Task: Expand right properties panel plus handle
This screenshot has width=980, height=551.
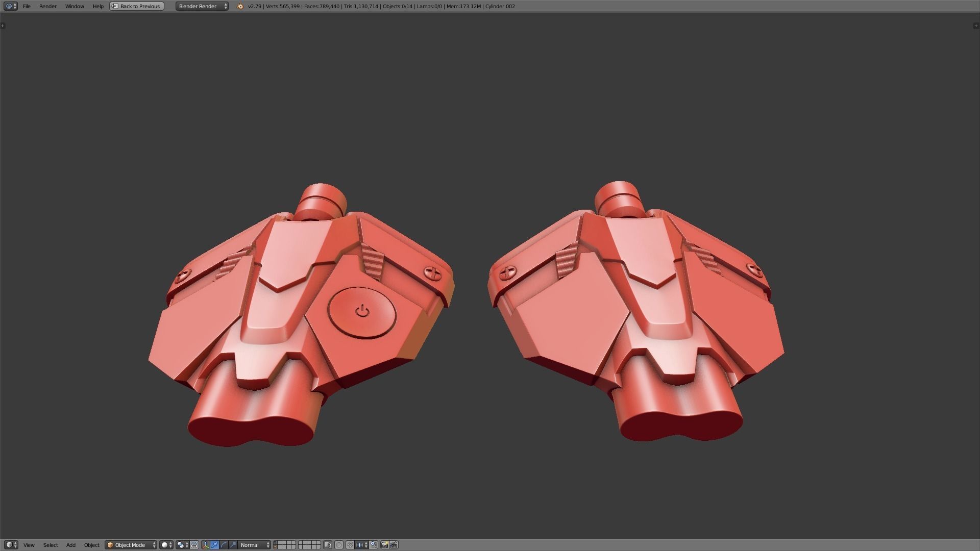Action: point(976,26)
